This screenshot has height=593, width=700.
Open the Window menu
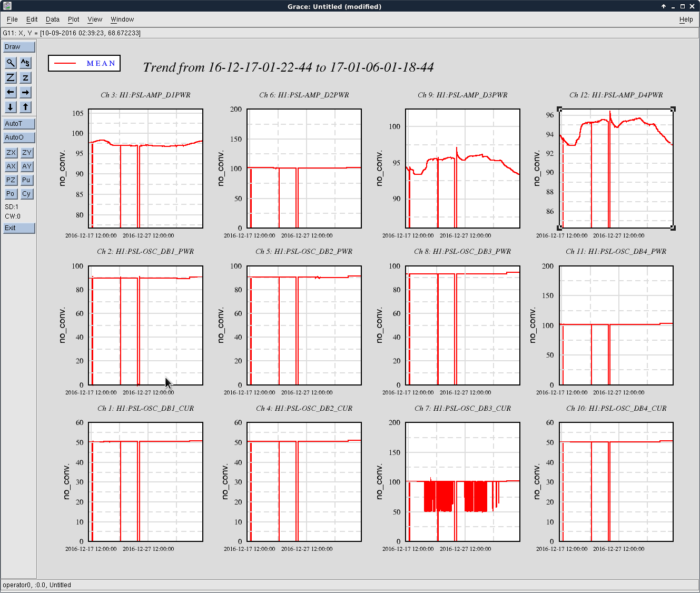pyautogui.click(x=122, y=19)
